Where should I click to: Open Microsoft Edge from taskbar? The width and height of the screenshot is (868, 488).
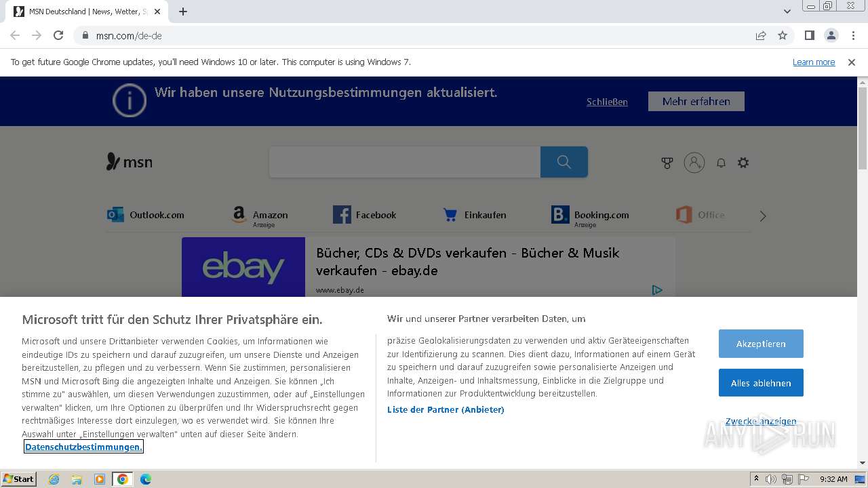(x=146, y=479)
